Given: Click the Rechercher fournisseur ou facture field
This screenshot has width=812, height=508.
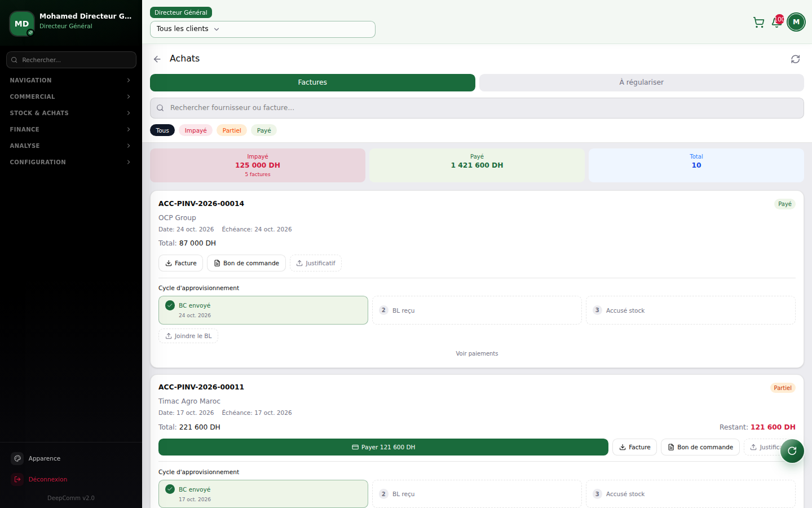Looking at the screenshot, I should coord(477,108).
